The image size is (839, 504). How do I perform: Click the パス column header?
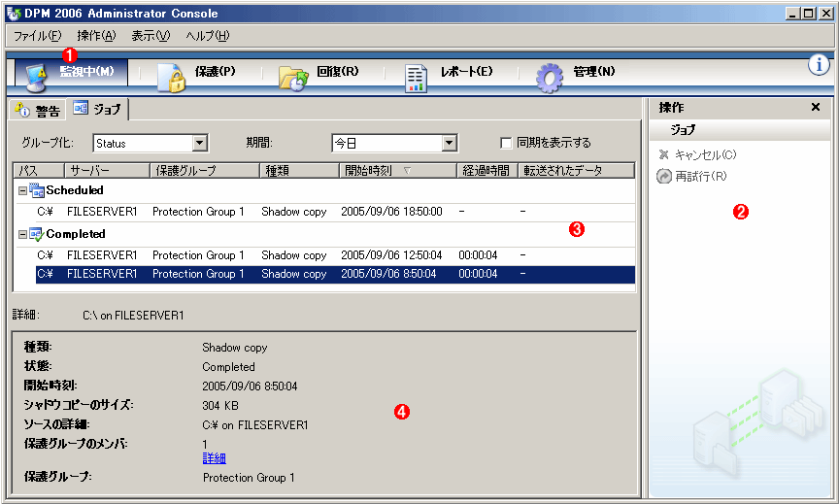39,171
